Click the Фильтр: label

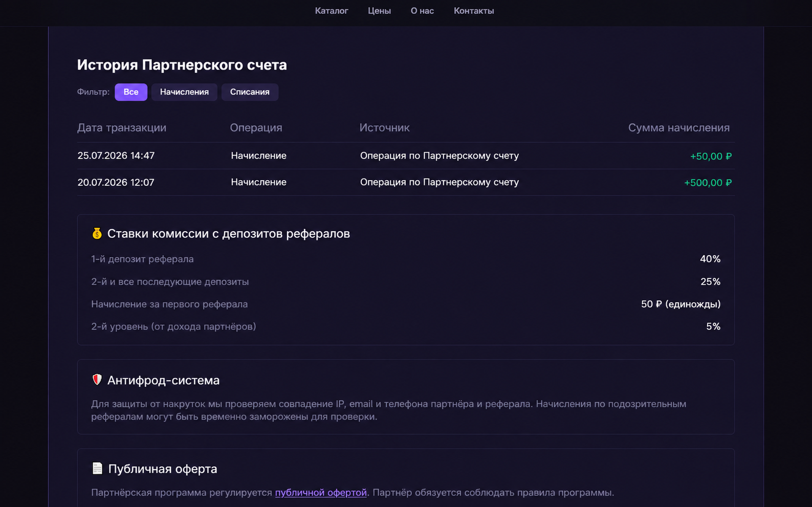click(x=93, y=92)
